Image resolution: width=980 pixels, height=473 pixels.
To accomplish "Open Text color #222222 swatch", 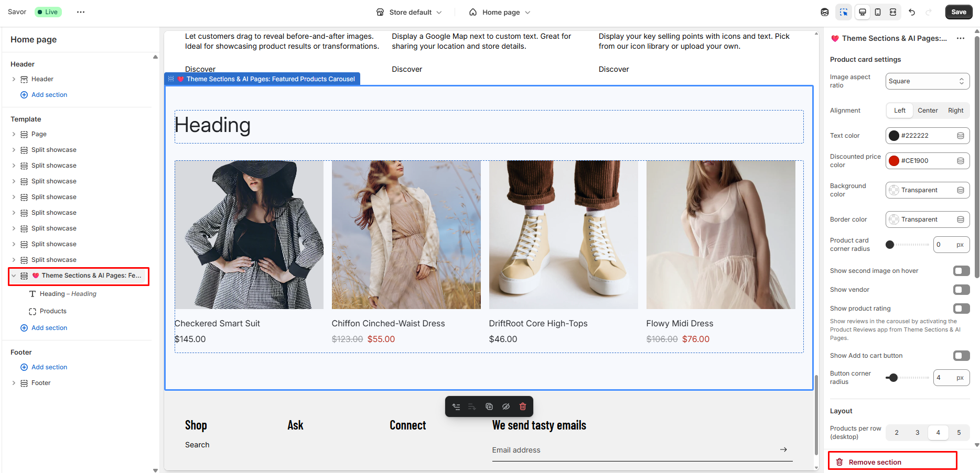I will [x=894, y=136].
